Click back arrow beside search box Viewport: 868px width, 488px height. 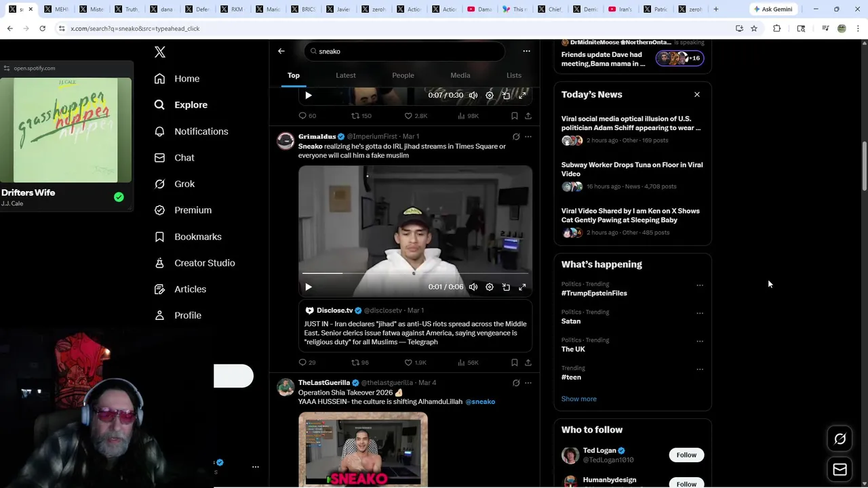click(x=281, y=51)
